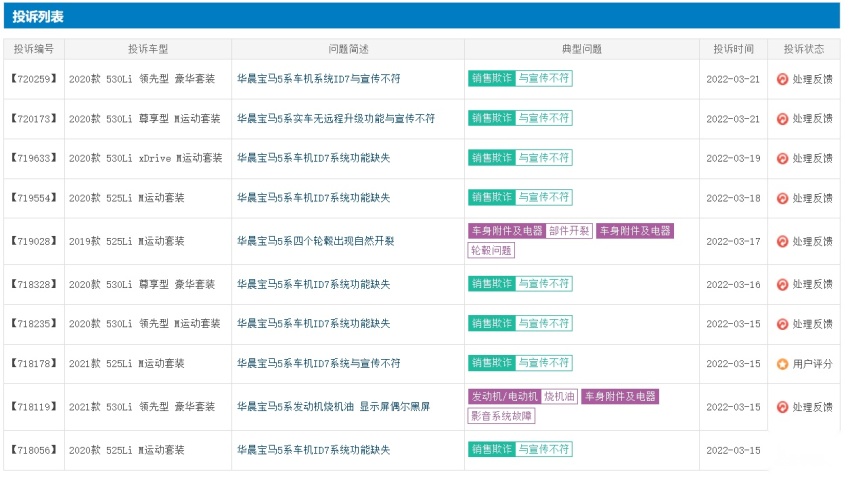Click the 发动机/电动机 tag
852x478 pixels.
click(x=504, y=397)
